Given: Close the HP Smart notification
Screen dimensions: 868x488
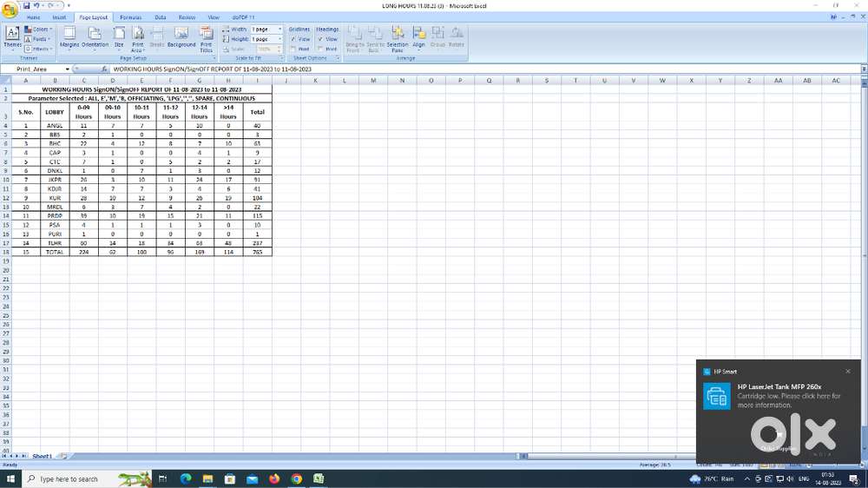Looking at the screenshot, I should (x=848, y=371).
